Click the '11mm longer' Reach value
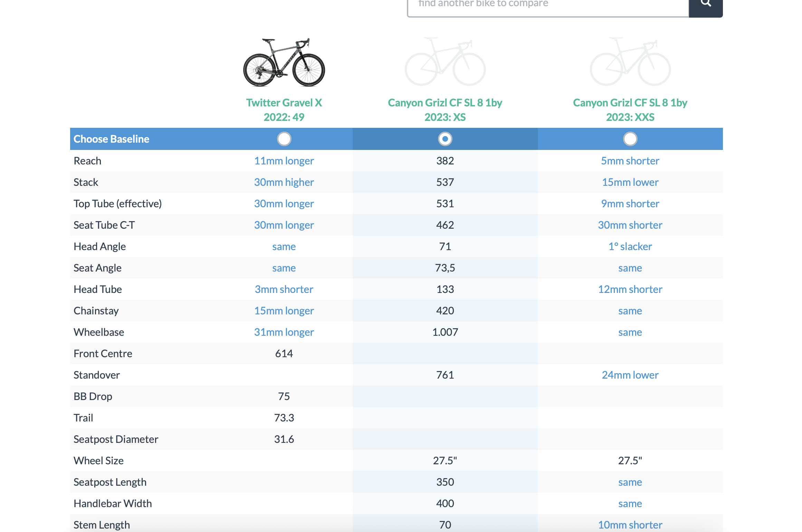Image resolution: width=802 pixels, height=532 pixels. point(284,161)
